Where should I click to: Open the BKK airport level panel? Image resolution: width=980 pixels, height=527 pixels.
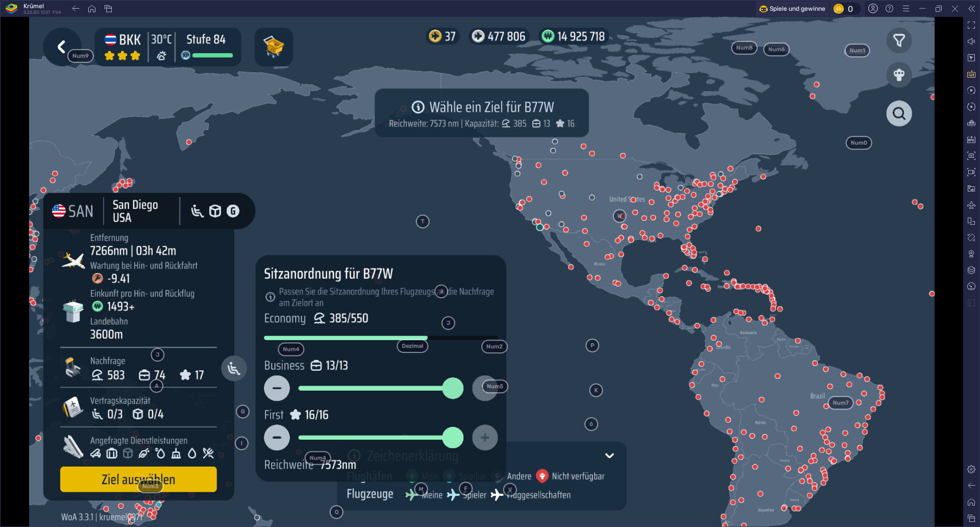(x=168, y=47)
